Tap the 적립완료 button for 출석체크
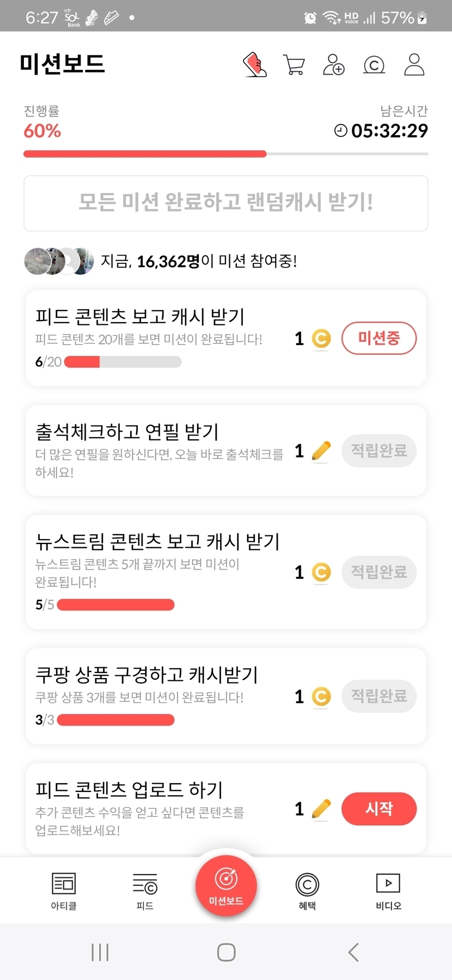 pos(379,451)
